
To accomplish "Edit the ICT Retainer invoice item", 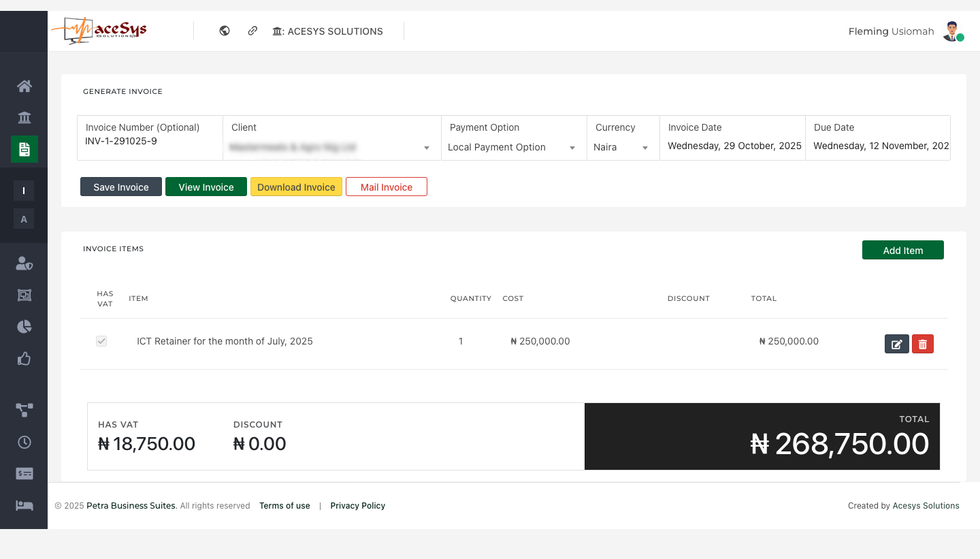I will [896, 344].
